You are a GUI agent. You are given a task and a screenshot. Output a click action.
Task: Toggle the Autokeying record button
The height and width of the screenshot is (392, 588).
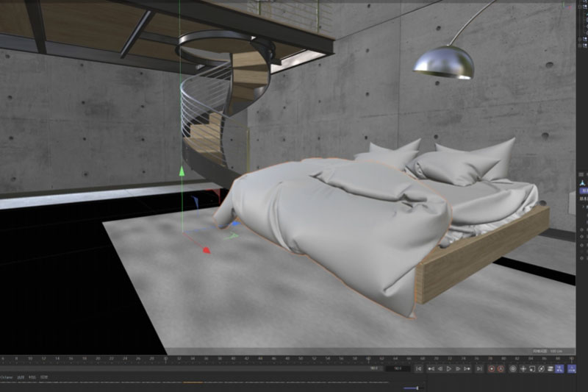(x=501, y=368)
